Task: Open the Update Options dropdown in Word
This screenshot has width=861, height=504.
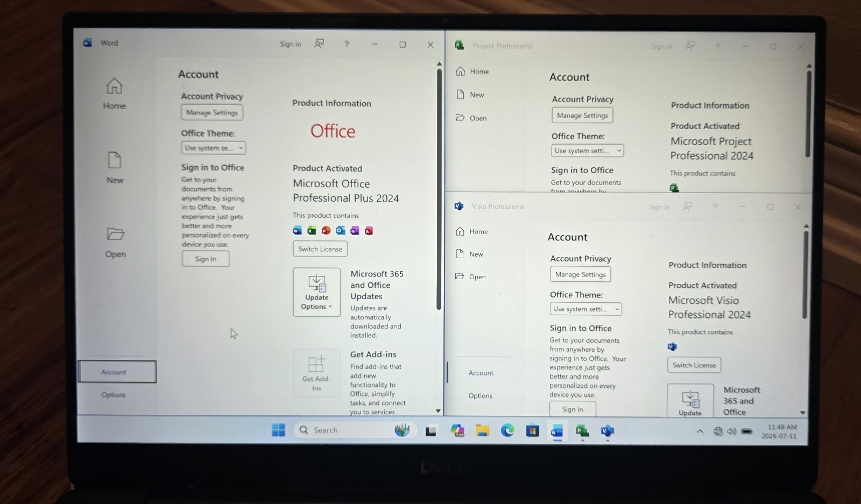Action: [x=317, y=292]
